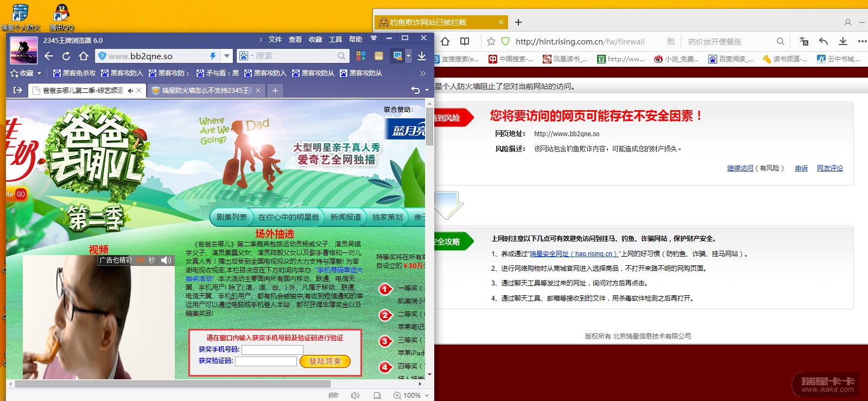Toggle the lightning speed-mode icon
The image size is (868, 401).
tap(213, 56)
